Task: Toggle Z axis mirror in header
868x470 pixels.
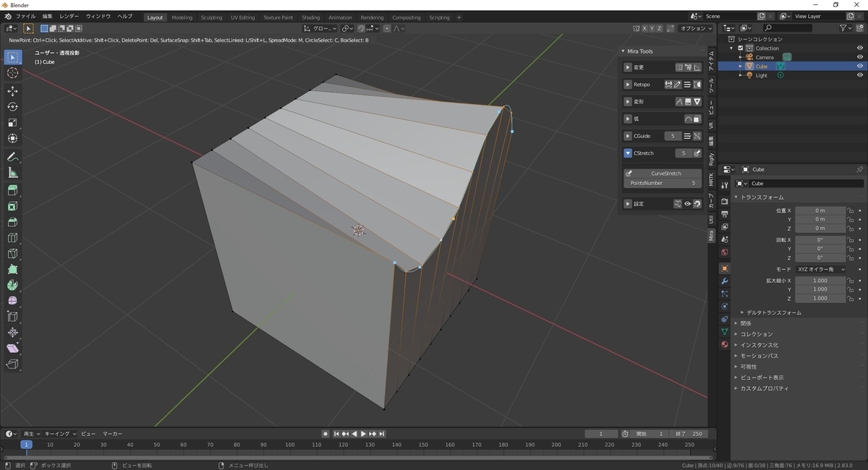Action: 659,28
